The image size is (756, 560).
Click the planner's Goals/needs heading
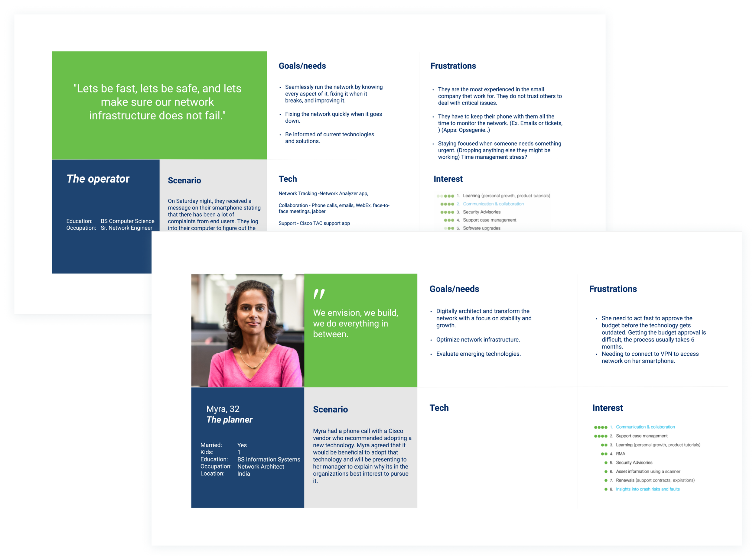pyautogui.click(x=454, y=289)
